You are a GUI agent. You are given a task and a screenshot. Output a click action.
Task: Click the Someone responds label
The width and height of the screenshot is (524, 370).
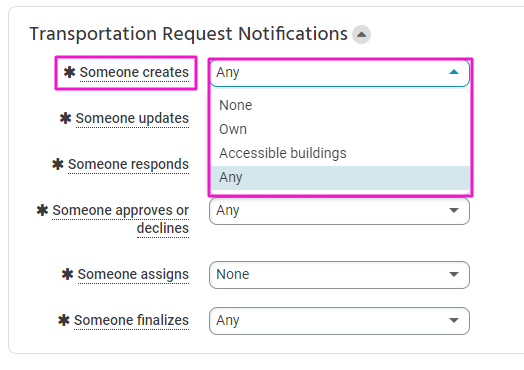128,164
